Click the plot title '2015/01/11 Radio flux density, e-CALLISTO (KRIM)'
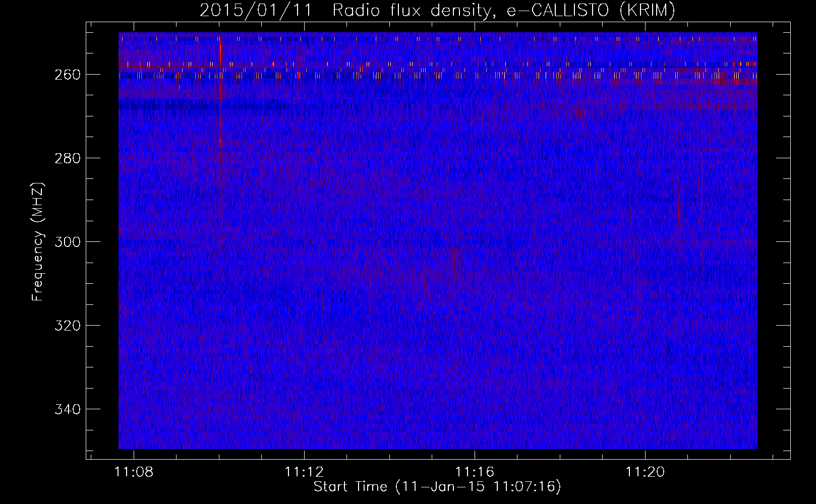The width and height of the screenshot is (816, 504). click(437, 10)
